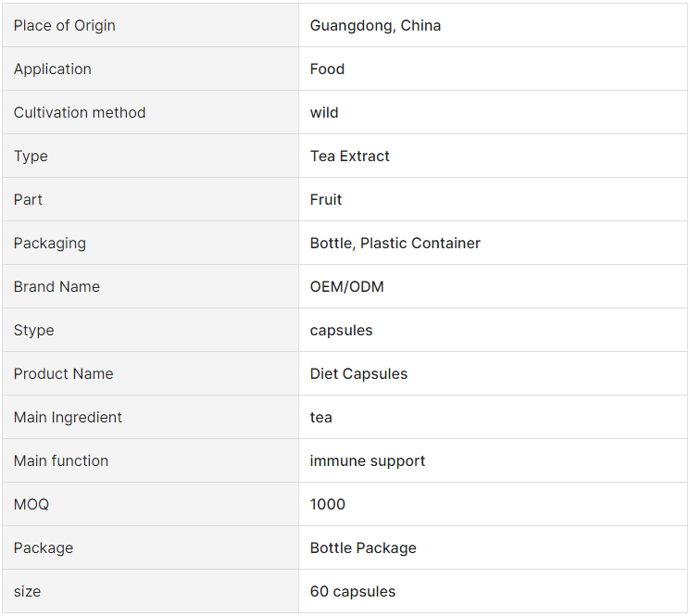Click the 60 capsules size value

(x=353, y=592)
